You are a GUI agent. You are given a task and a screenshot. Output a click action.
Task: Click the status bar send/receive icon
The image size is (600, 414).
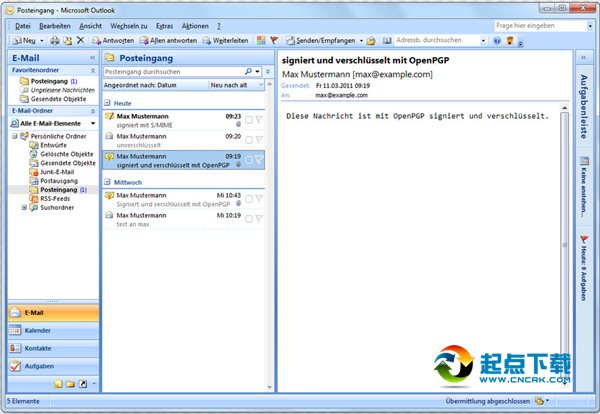540,401
